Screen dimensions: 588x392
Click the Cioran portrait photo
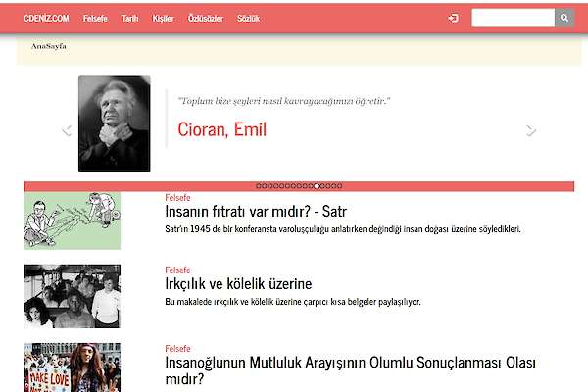[115, 123]
